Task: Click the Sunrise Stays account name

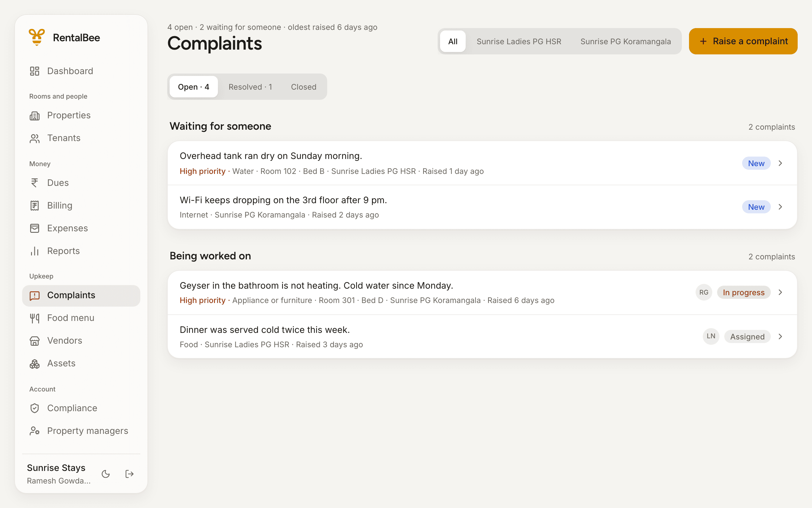Action: pyautogui.click(x=56, y=468)
